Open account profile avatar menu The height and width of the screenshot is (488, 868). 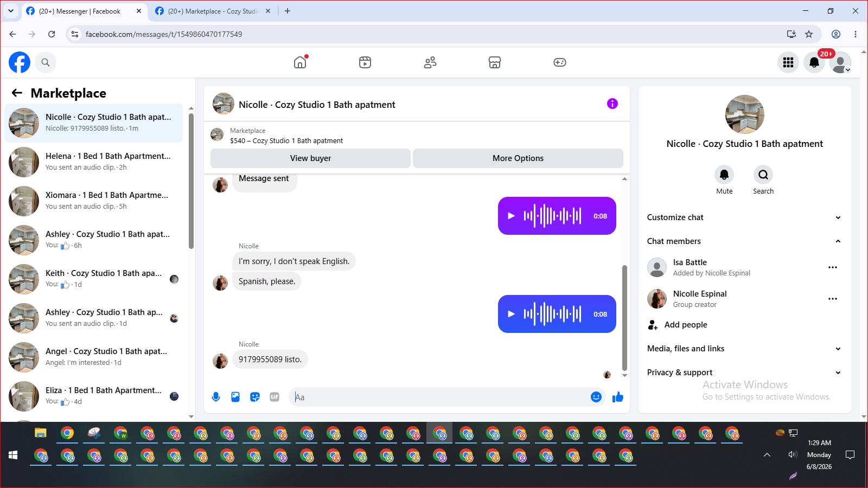coord(840,62)
